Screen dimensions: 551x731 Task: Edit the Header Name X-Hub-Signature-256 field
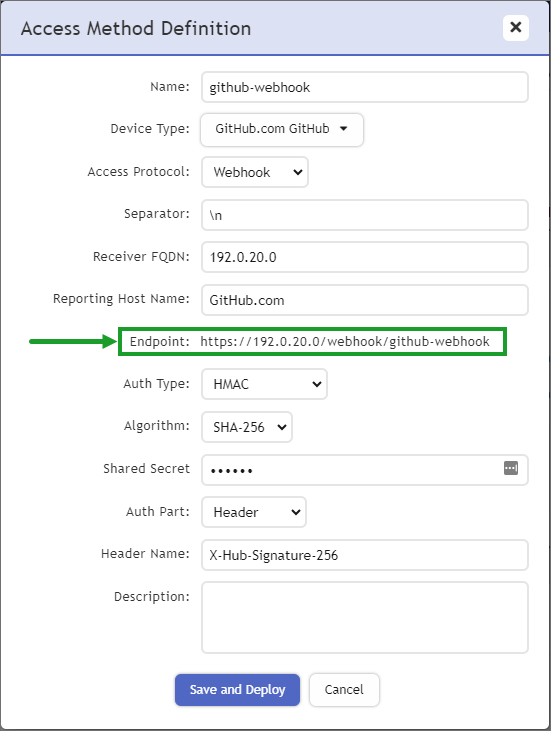365,555
